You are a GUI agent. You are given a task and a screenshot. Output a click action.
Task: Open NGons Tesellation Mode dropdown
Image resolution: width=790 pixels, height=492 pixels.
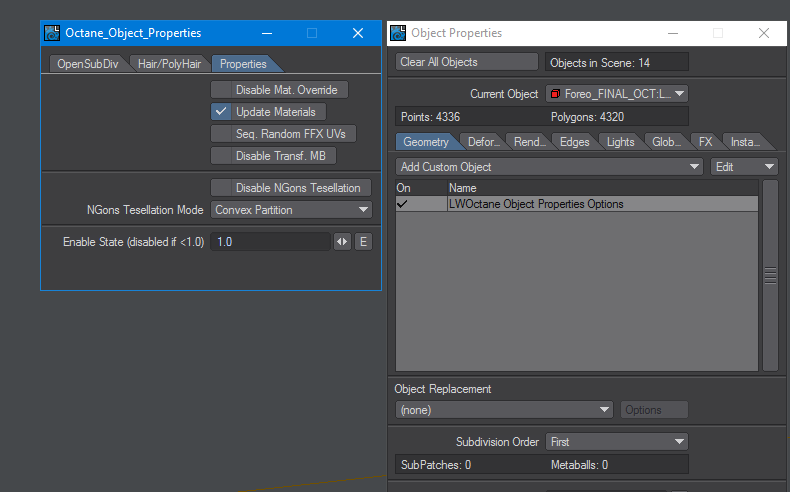click(291, 210)
